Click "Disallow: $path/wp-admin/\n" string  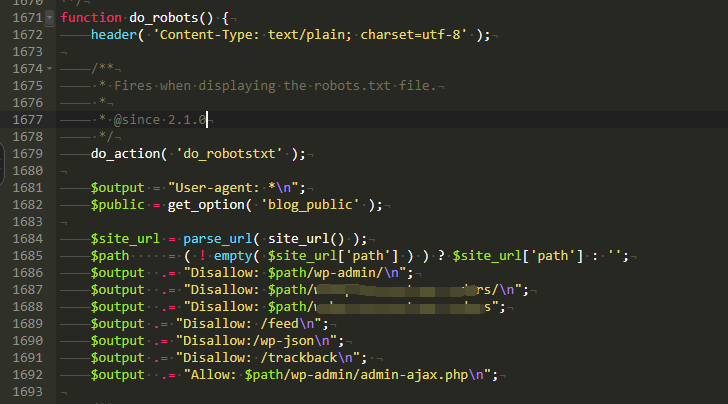tap(295, 273)
